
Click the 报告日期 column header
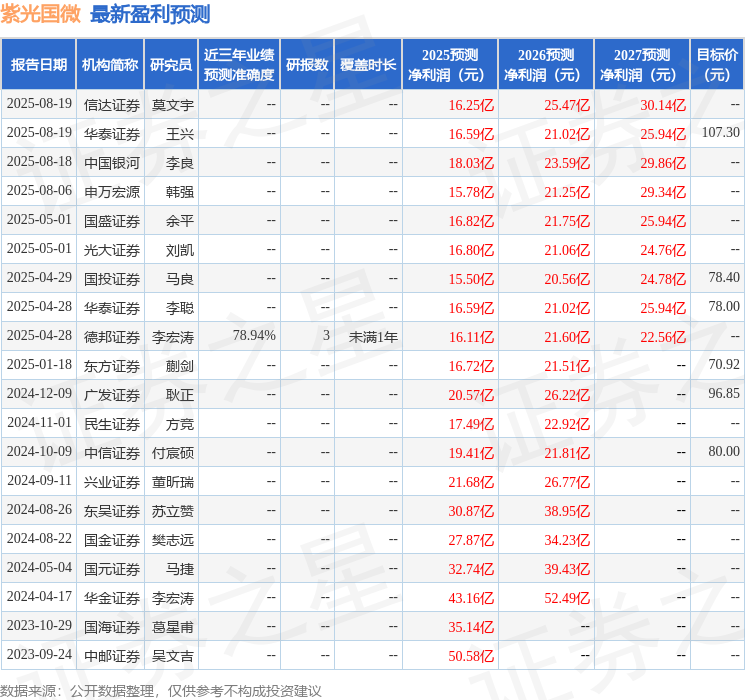[x=38, y=65]
